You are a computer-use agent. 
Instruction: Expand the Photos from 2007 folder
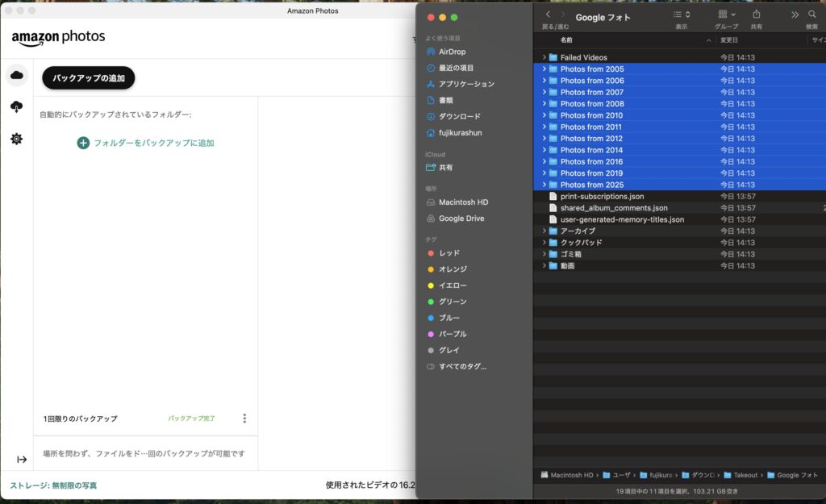tap(544, 92)
